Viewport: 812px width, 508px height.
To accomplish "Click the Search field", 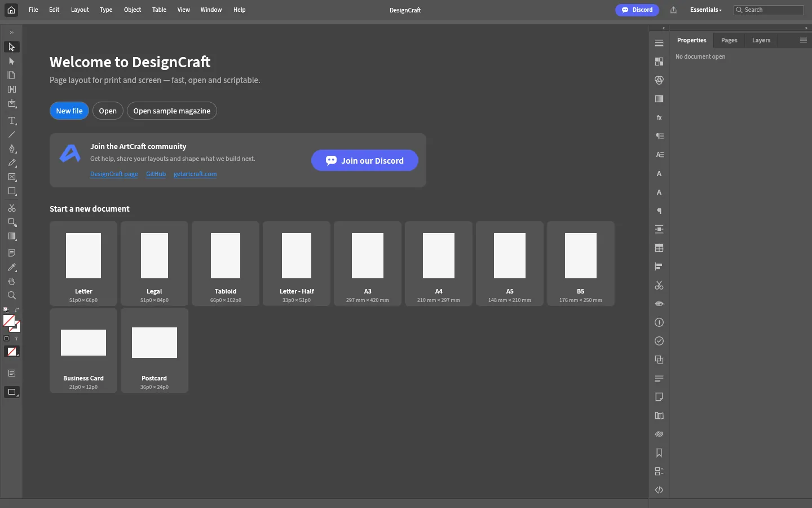I will (x=769, y=10).
